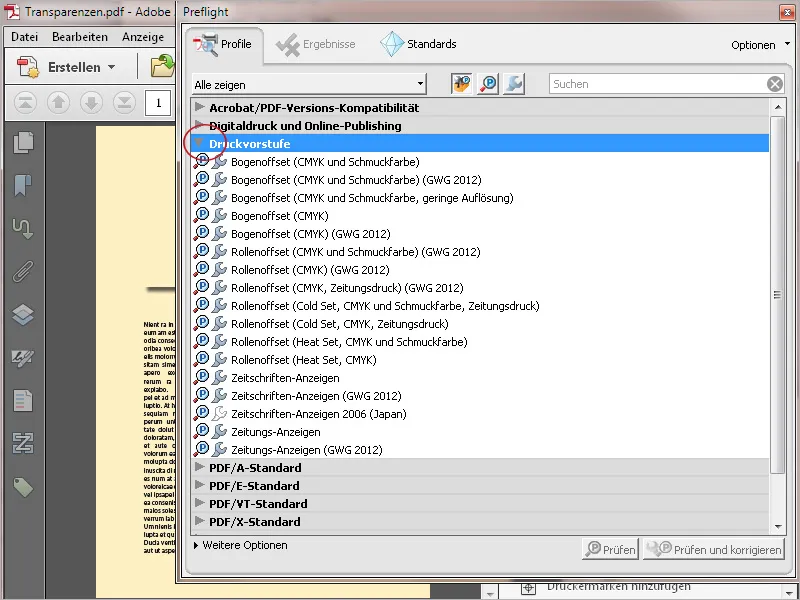
Task: Open the attachments paperclip panel icon
Action: coord(23,271)
